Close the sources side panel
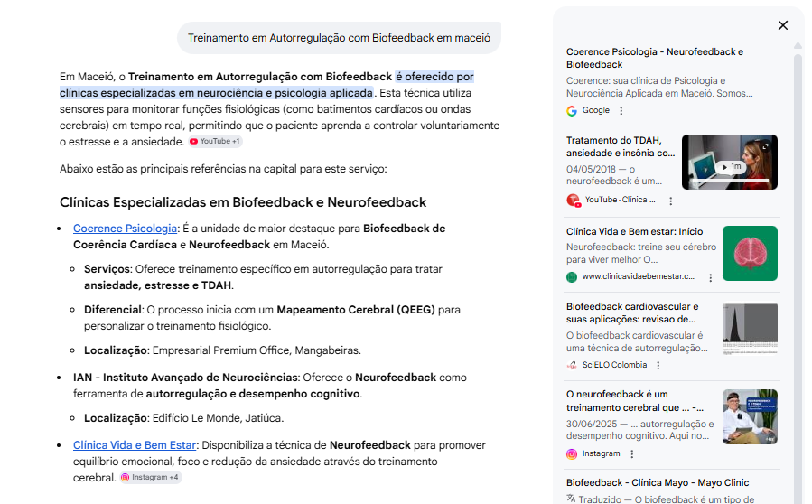The height and width of the screenshot is (504, 812). [x=782, y=25]
